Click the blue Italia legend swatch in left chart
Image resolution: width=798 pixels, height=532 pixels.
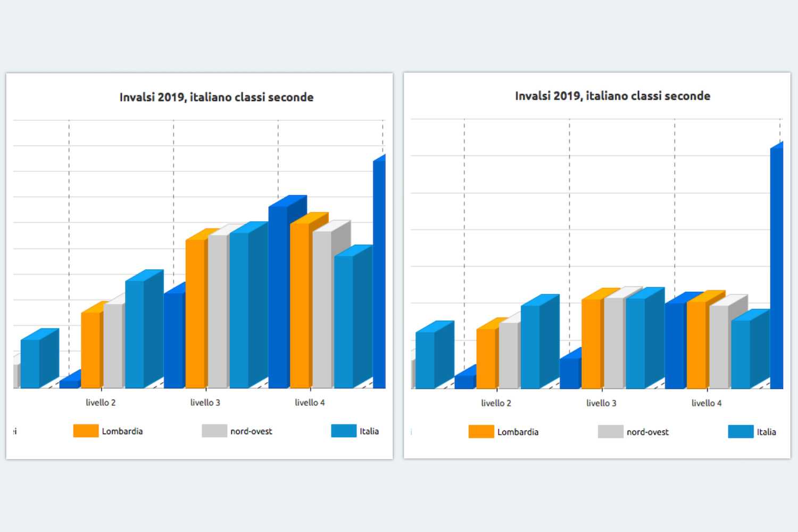343,431
